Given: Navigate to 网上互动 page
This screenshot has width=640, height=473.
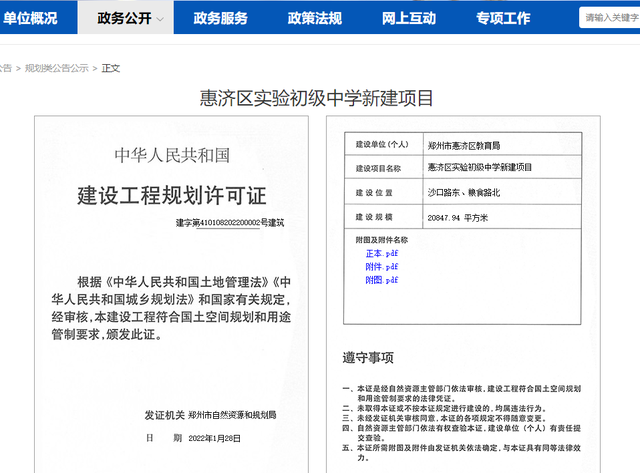Looking at the screenshot, I should [x=409, y=18].
